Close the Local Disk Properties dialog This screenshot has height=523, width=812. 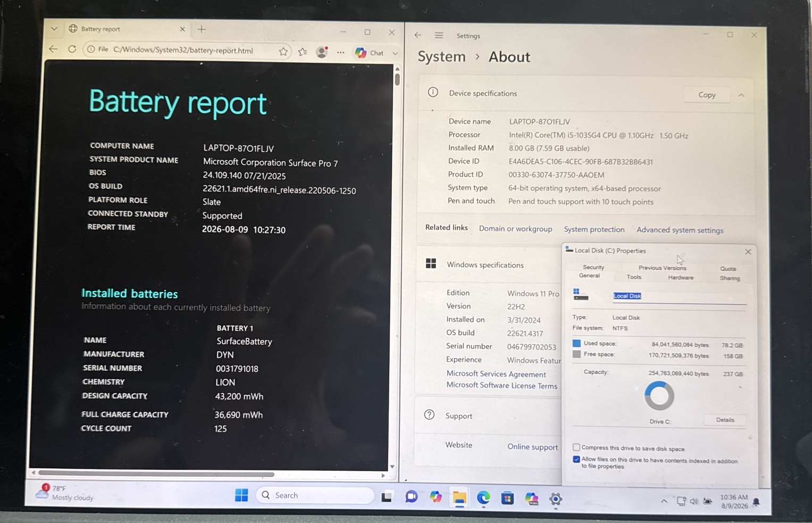[x=748, y=252]
